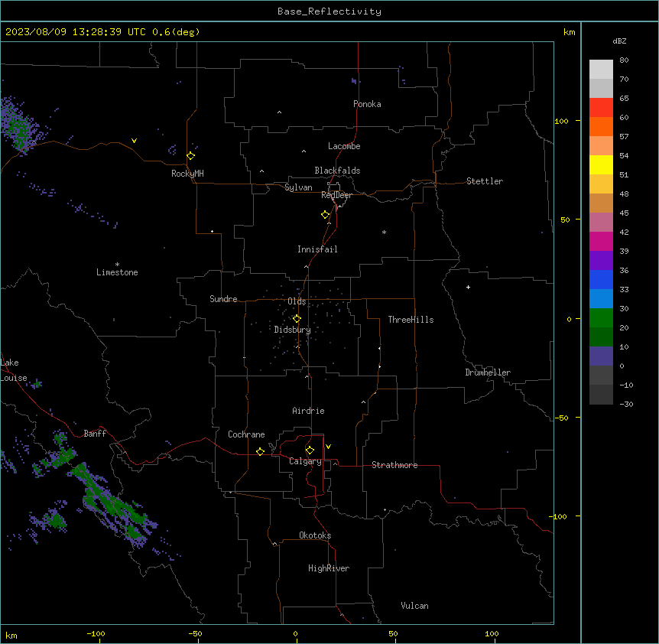The width and height of the screenshot is (659, 644).
Task: Click the -30 value on the dBZ legend
Action: point(626,404)
